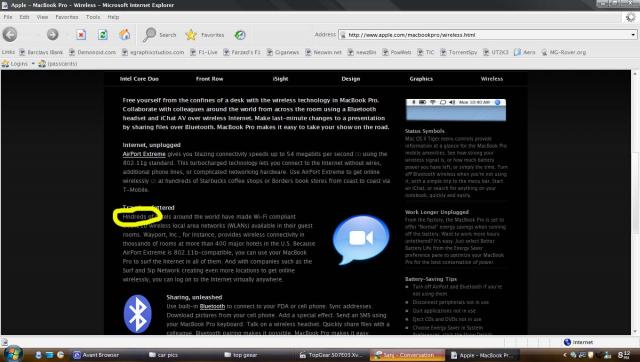Click the Bluetooth logo on the page

tap(138, 314)
